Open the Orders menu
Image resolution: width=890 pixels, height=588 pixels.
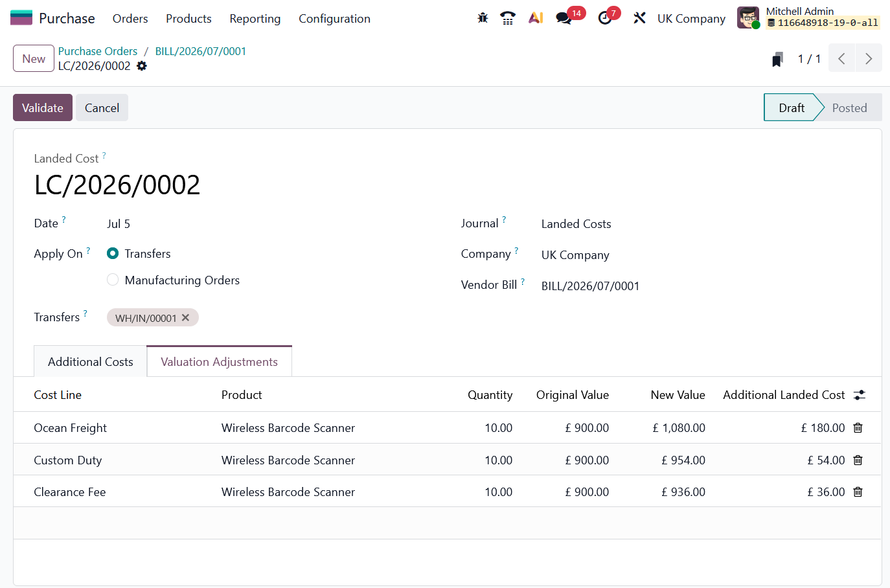pyautogui.click(x=130, y=19)
